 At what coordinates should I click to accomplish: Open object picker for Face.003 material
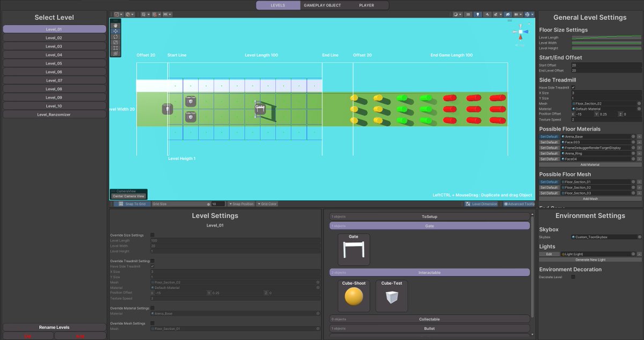(x=633, y=142)
